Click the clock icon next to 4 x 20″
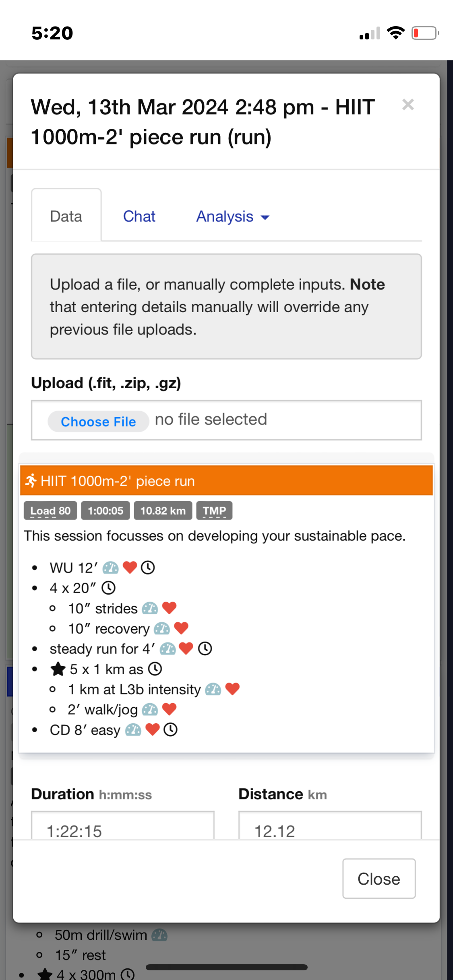 (x=108, y=588)
